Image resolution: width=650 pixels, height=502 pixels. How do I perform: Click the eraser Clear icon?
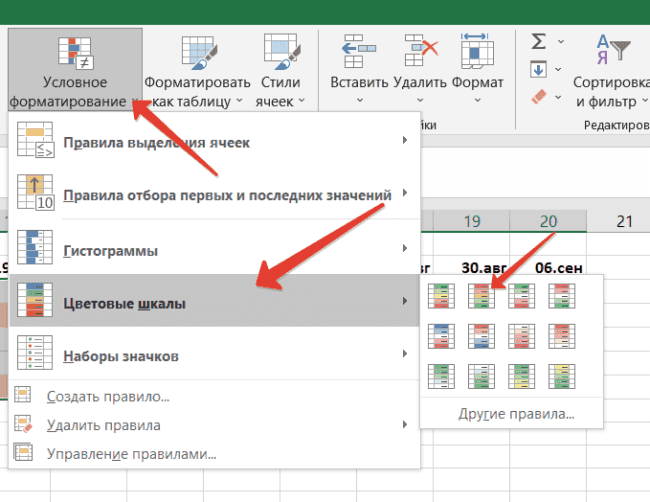pyautogui.click(x=539, y=97)
